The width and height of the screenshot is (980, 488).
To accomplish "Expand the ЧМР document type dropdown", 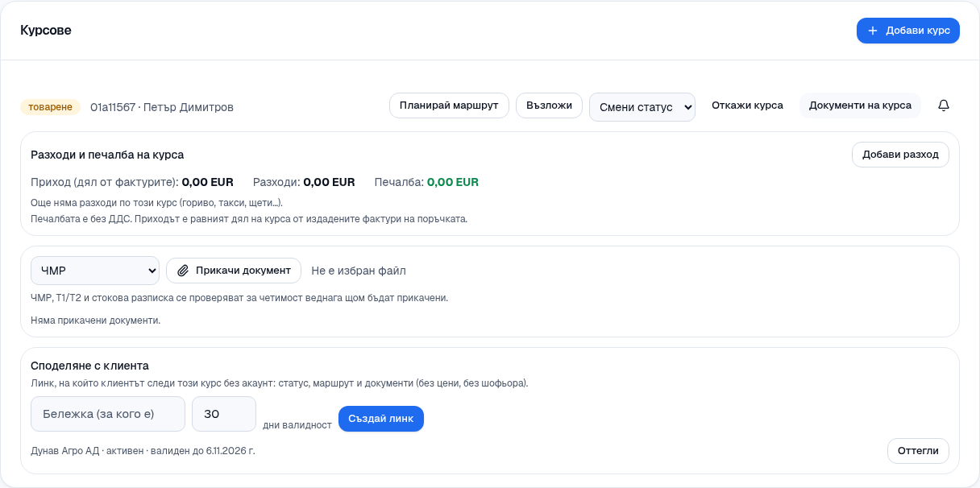I will 95,271.
